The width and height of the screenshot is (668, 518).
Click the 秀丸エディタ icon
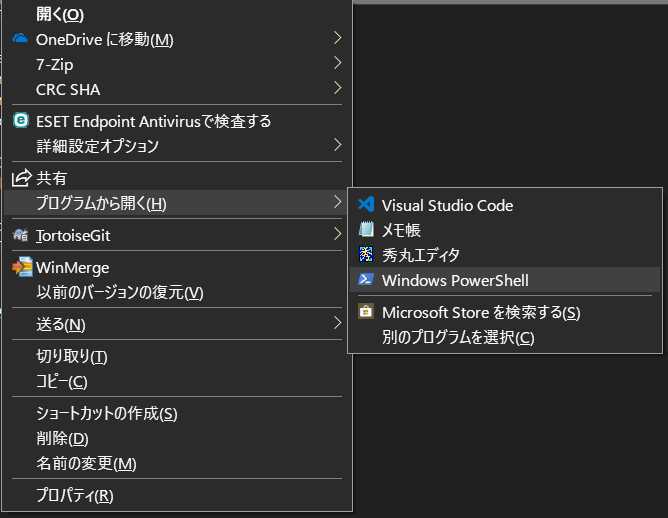pyautogui.click(x=366, y=254)
